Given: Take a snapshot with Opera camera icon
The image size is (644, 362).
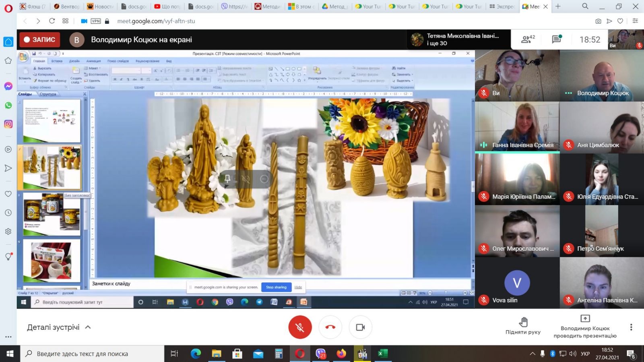Looking at the screenshot, I should click(598, 21).
